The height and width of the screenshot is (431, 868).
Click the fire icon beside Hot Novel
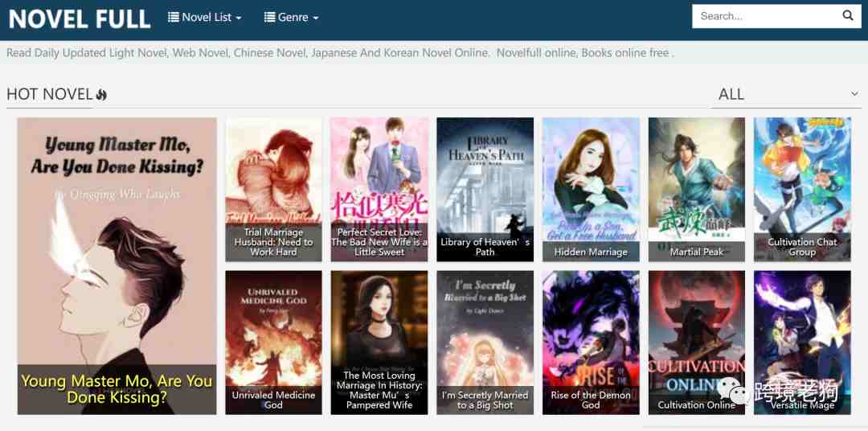pos(100,95)
